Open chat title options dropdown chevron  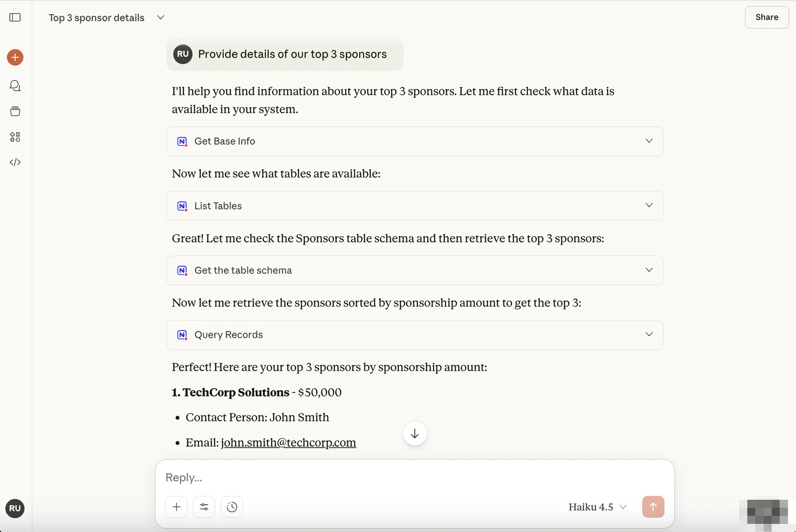[161, 17]
